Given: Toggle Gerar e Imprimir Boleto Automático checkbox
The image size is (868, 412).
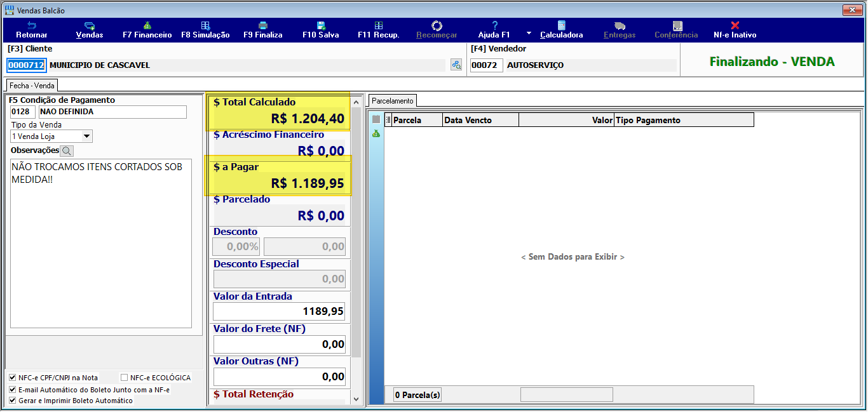Looking at the screenshot, I should point(13,401).
